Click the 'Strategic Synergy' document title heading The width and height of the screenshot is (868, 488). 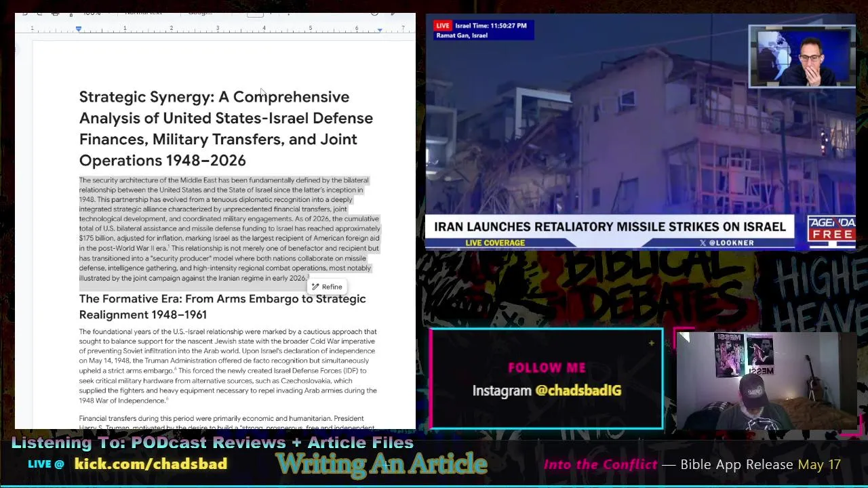pyautogui.click(x=226, y=129)
